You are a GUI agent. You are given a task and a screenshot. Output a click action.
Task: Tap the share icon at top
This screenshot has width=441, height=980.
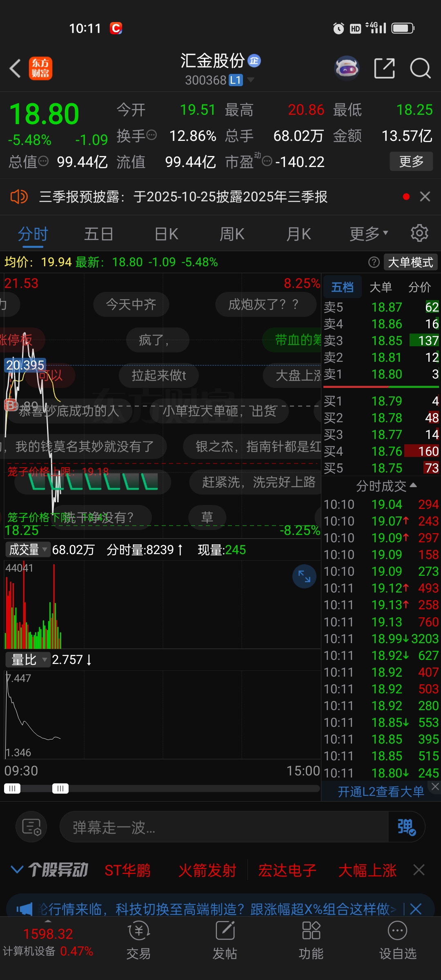(x=384, y=68)
